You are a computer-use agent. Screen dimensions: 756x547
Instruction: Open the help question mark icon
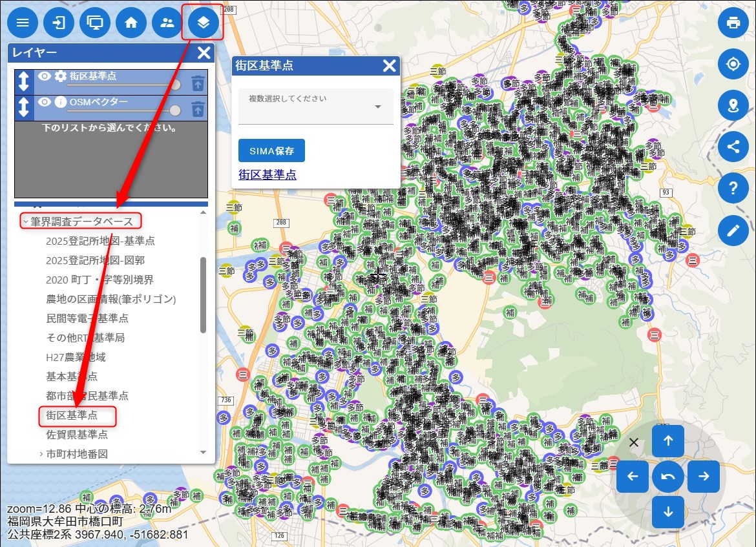pyautogui.click(x=733, y=189)
